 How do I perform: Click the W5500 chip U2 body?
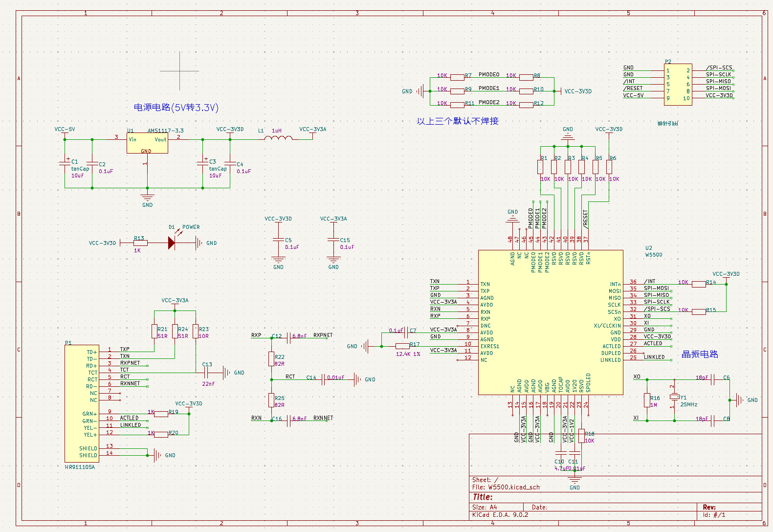[x=550, y=322]
